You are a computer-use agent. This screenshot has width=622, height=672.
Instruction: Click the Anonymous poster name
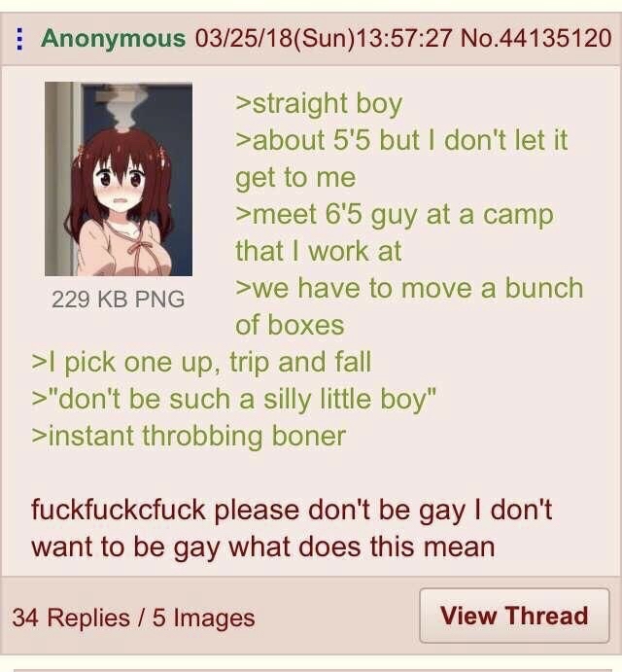113,39
